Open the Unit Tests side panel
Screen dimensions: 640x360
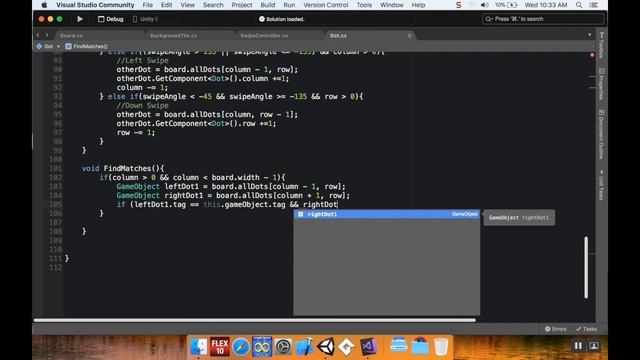pyautogui.click(x=601, y=184)
